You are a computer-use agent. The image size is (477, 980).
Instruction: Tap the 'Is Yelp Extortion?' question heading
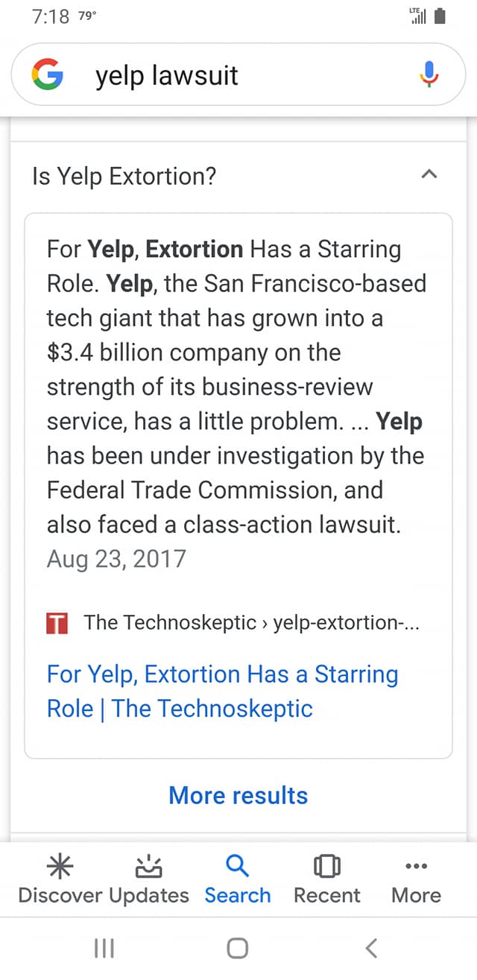[124, 177]
